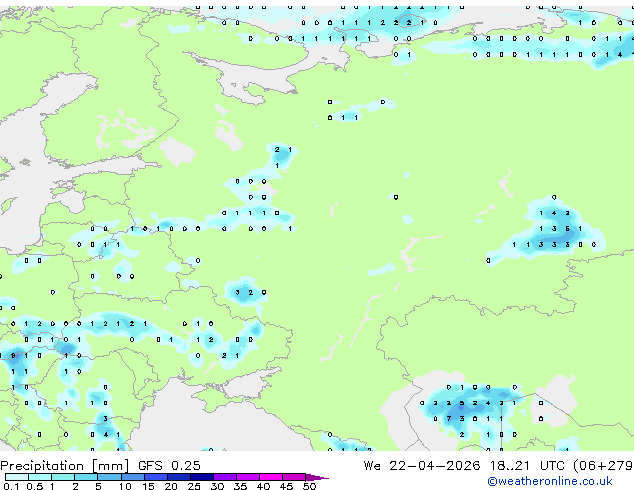This screenshot has width=634, height=490.
Task: Choose the 20–25 mm dark blue swatch
Action: click(178, 477)
